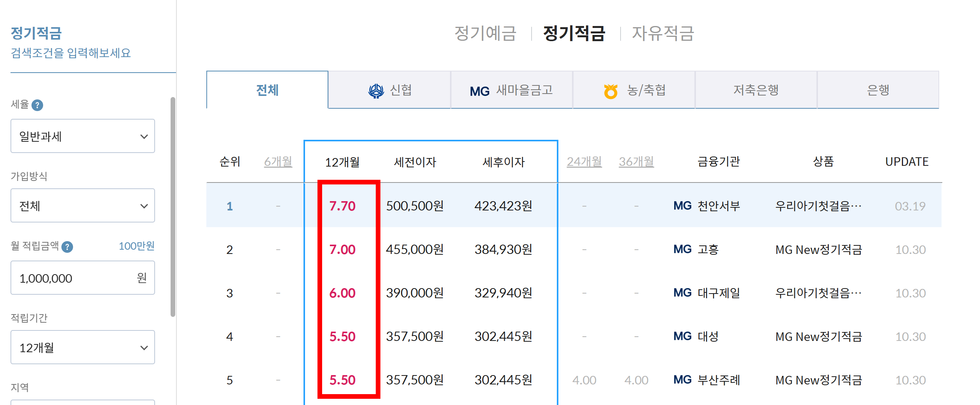Screen dimensions: 980x405
Task: Click the 423,423원 after-tax interest
Action: tap(503, 206)
